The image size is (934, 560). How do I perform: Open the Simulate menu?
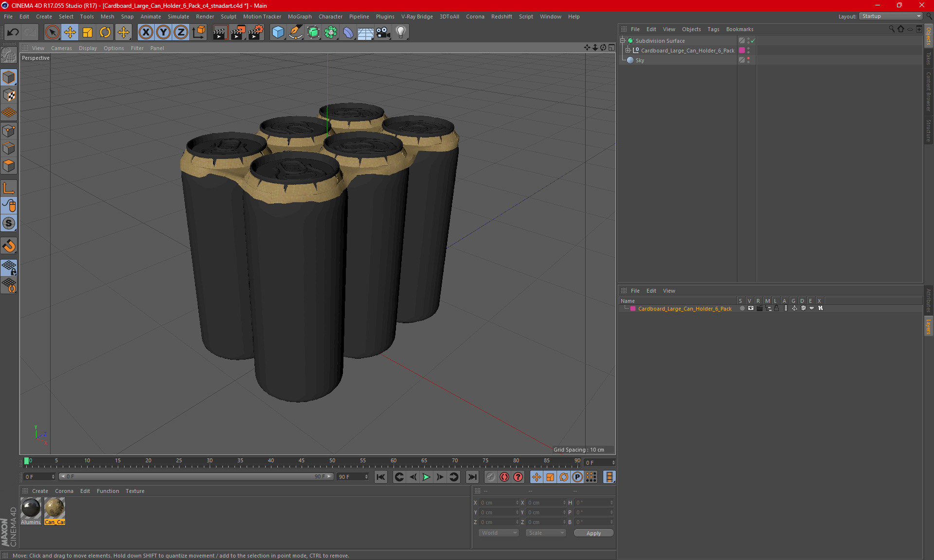pos(179,17)
